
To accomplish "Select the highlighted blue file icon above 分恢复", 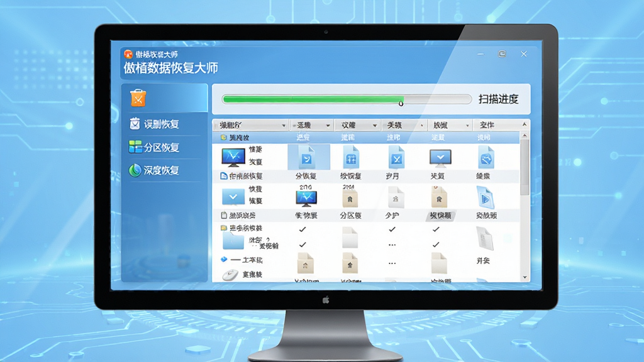I will click(x=306, y=158).
